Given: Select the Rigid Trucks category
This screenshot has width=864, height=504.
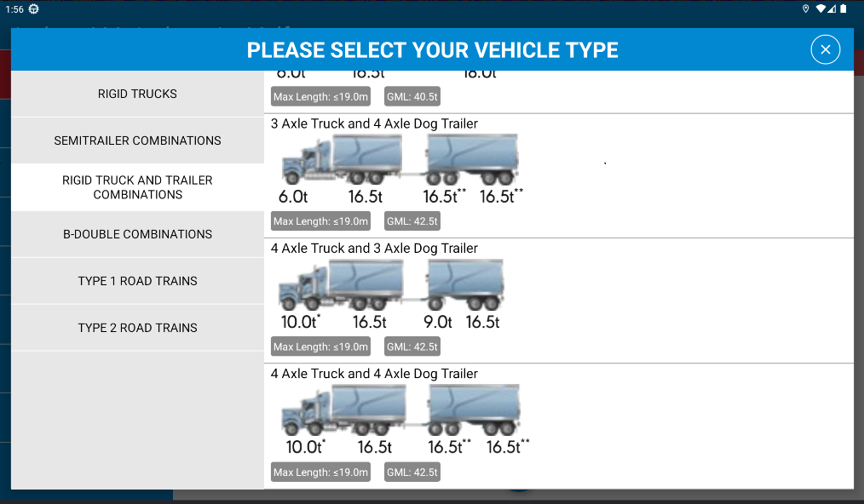Looking at the screenshot, I should [x=137, y=94].
